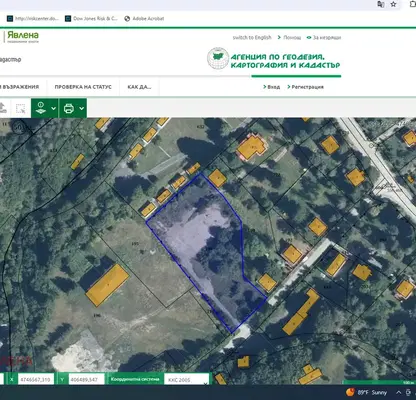Click switch to English link
This screenshot has width=416, height=400.
pyautogui.click(x=252, y=37)
